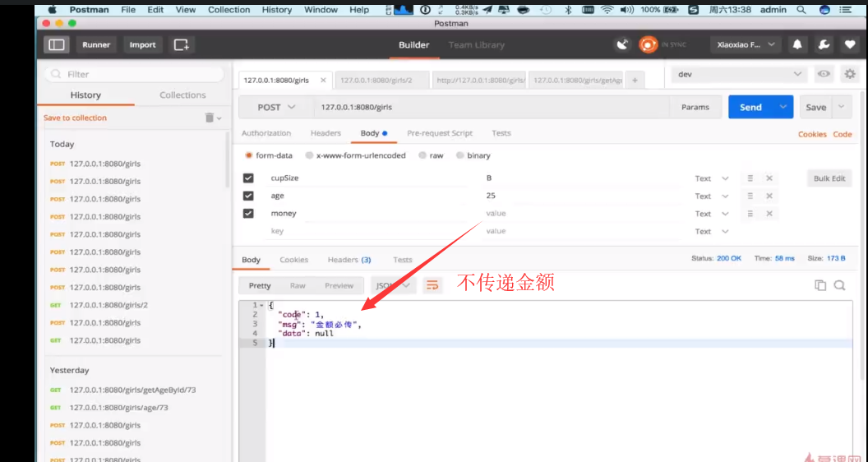Click the Params button
Image resolution: width=868 pixels, height=462 pixels.
(x=695, y=107)
